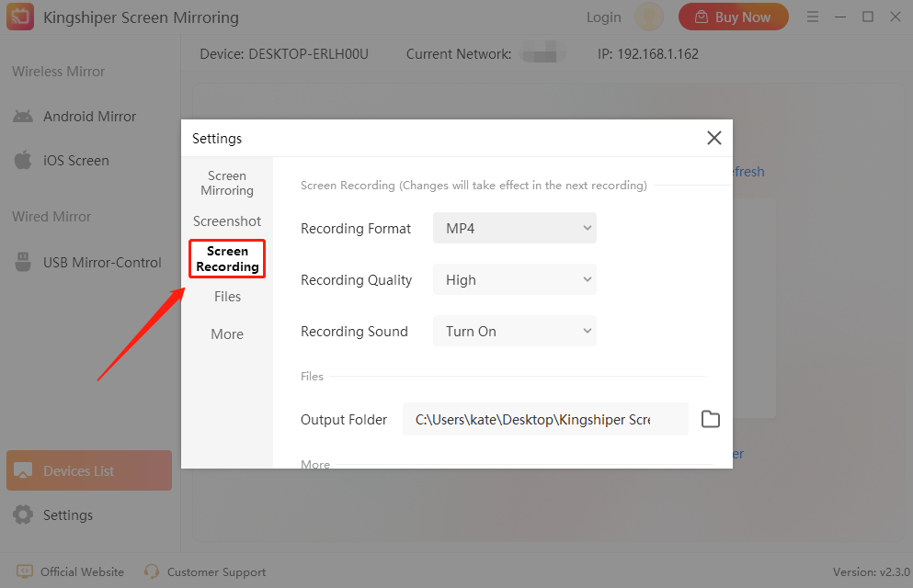Open Settings from the sidebar
The image size is (913, 588).
coord(89,514)
